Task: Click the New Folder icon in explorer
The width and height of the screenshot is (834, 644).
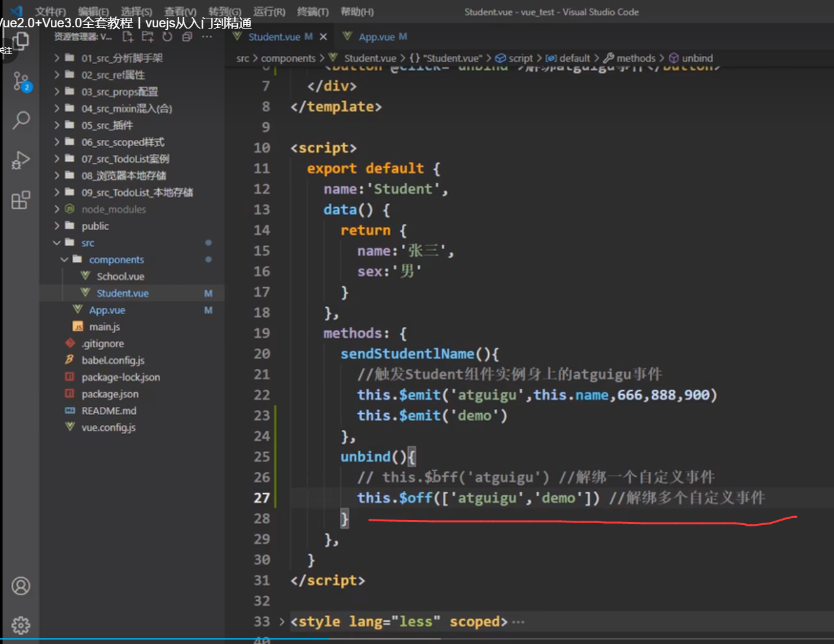Action: [x=147, y=37]
